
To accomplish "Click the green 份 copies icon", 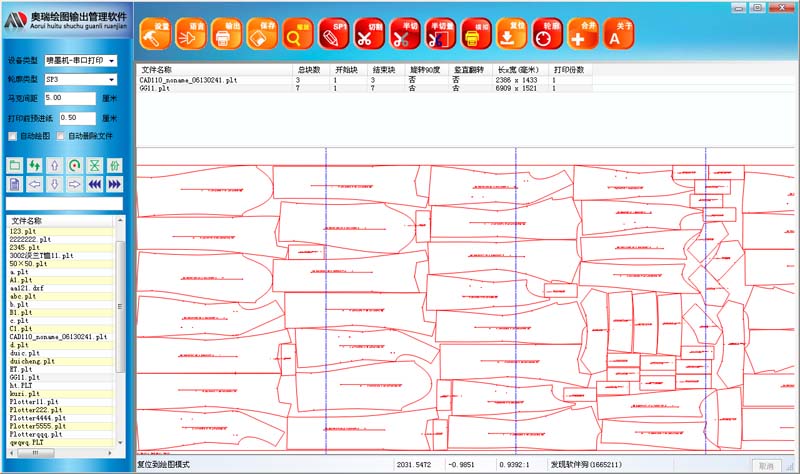I will [114, 165].
